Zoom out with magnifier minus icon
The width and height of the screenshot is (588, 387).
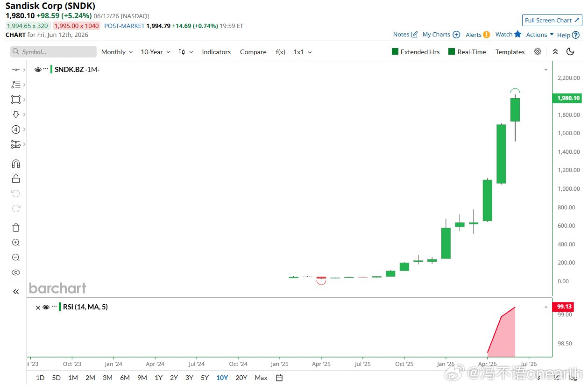click(16, 258)
